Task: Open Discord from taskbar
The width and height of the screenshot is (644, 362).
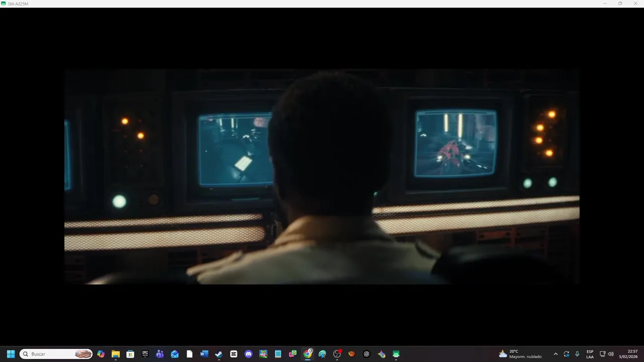Action: (x=249, y=354)
